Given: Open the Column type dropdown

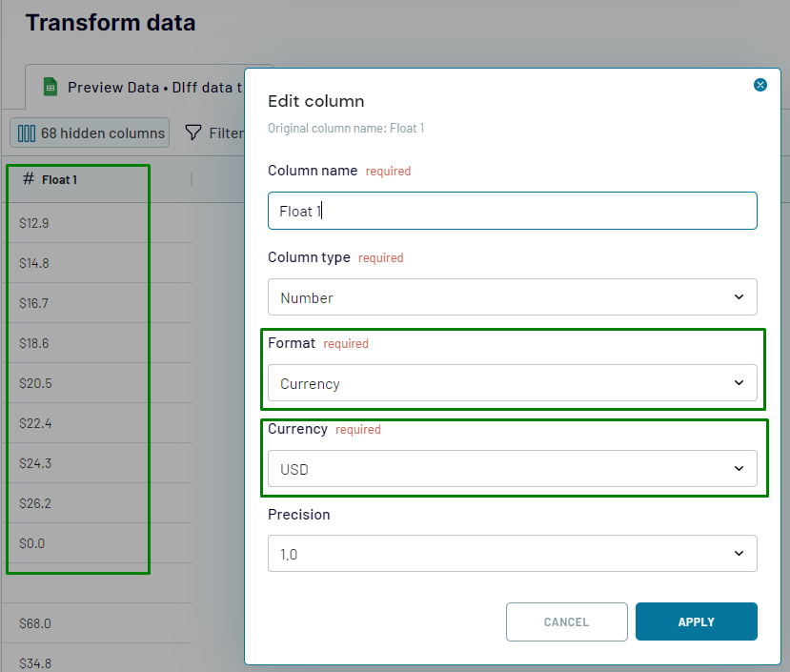Looking at the screenshot, I should pyautogui.click(x=512, y=297).
